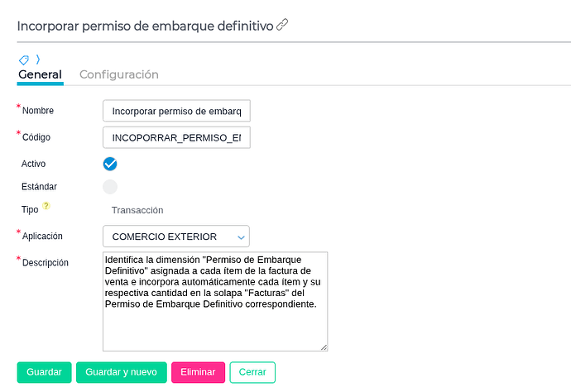Click into the Código text field
This screenshot has height=392, width=571.
176,137
